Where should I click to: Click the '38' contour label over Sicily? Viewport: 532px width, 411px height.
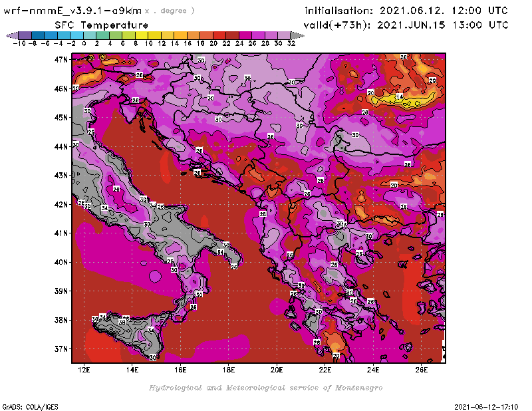pyautogui.click(x=122, y=322)
